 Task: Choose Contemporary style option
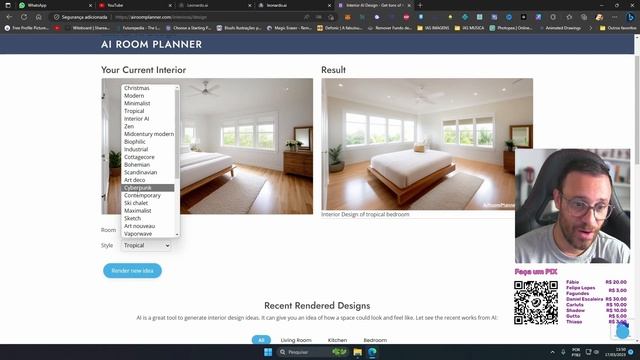148,195
